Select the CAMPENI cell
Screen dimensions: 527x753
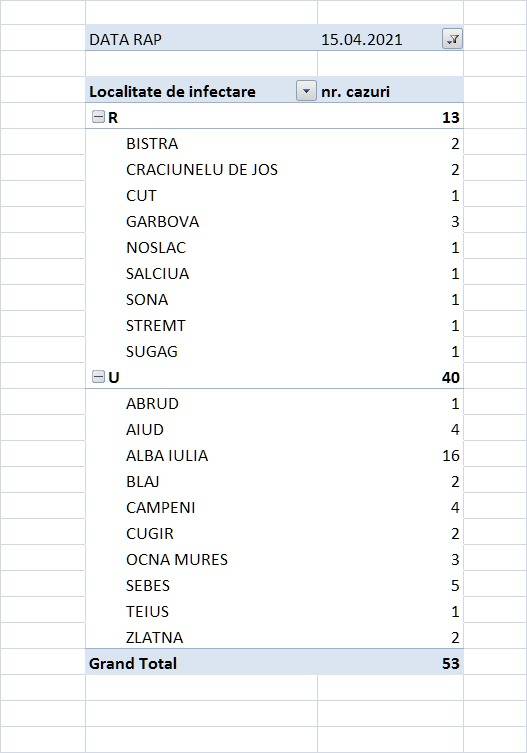pos(160,507)
